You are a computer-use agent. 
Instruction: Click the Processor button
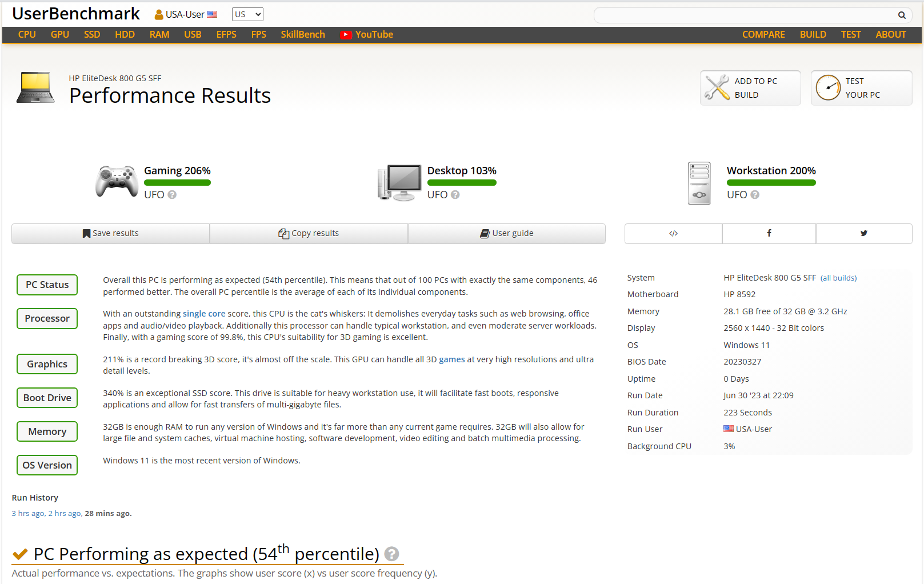point(47,318)
